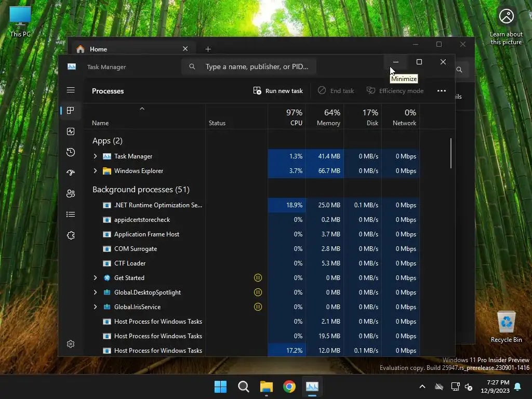Click the Get Started app icon
This screenshot has height=399, width=532.
point(107,277)
